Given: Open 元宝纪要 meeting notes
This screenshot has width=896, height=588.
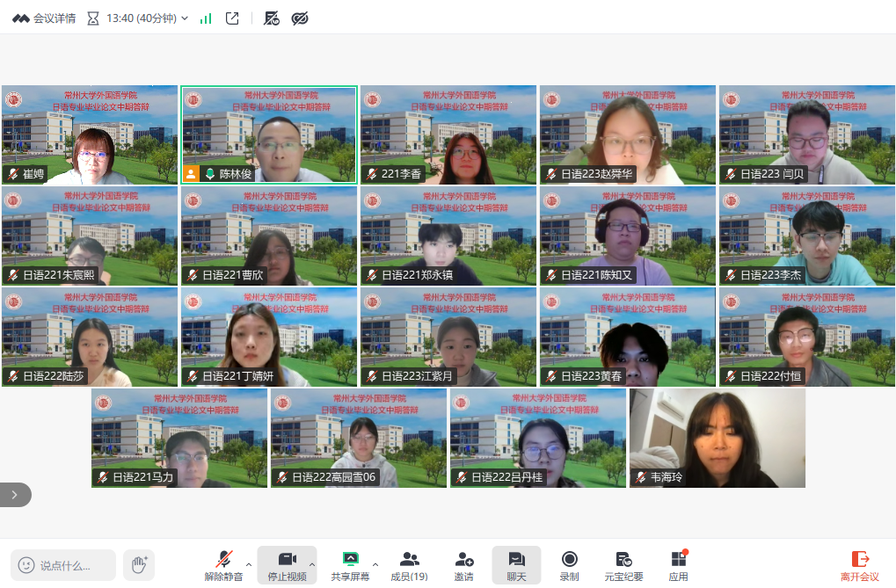Looking at the screenshot, I should (623, 564).
